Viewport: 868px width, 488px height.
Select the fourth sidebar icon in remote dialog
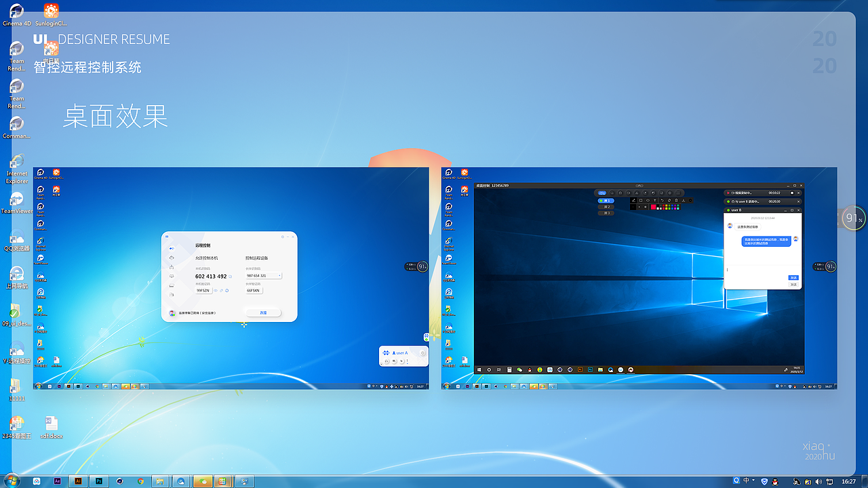point(172,277)
